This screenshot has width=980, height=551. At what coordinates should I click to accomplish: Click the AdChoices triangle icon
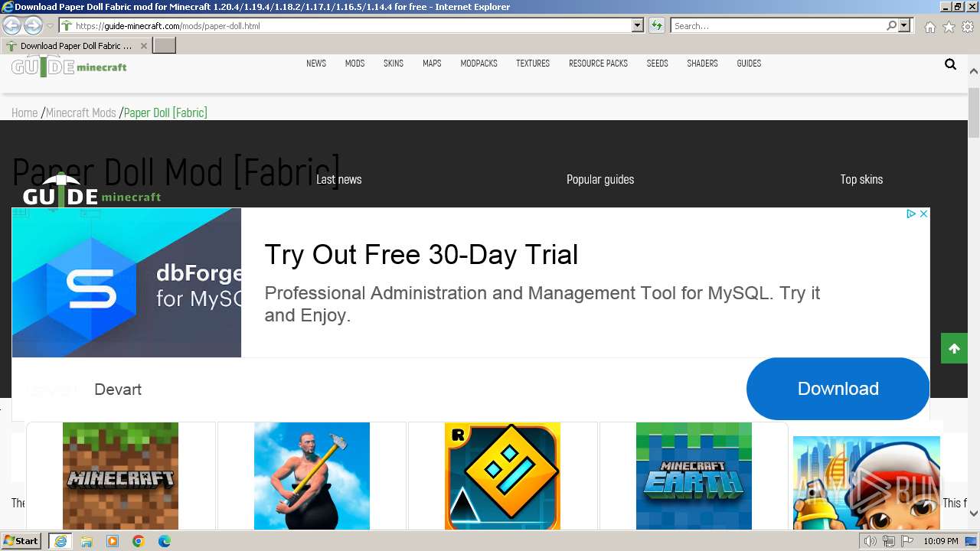point(911,214)
